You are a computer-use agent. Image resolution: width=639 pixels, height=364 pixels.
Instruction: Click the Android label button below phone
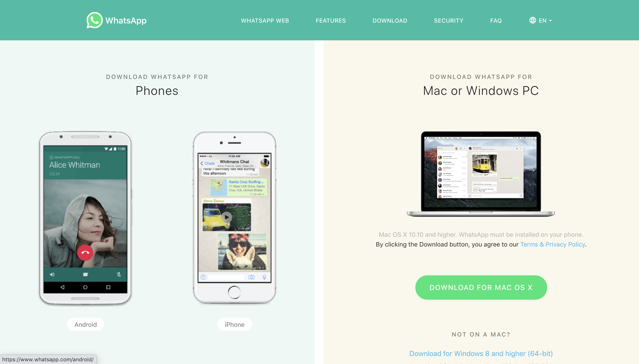[x=86, y=325]
